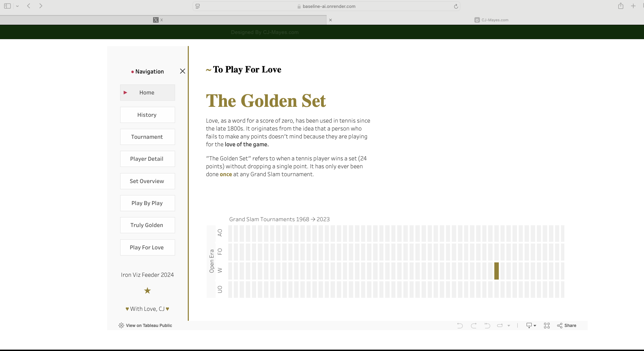The image size is (644, 351).
Task: Open the Tableau download dropdown
Action: pos(531,326)
